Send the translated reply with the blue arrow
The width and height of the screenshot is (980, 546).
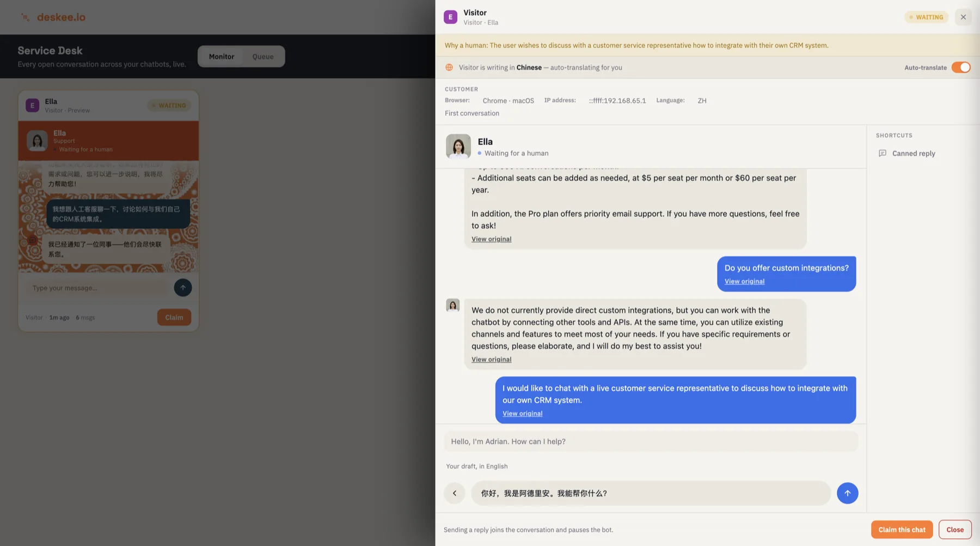[x=847, y=493]
